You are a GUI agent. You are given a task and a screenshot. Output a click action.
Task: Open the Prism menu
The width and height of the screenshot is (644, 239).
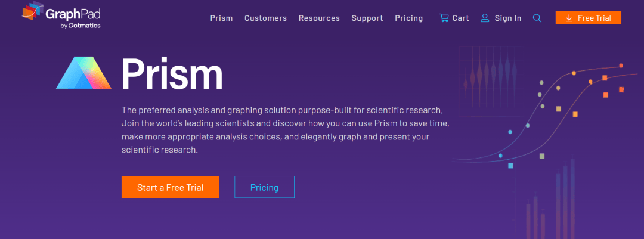tap(221, 18)
